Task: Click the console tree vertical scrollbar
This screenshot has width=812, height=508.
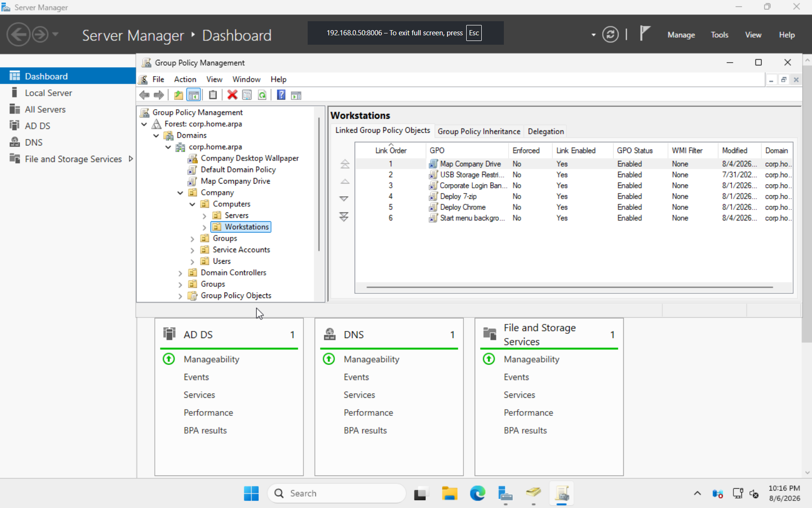Action: tap(319, 184)
